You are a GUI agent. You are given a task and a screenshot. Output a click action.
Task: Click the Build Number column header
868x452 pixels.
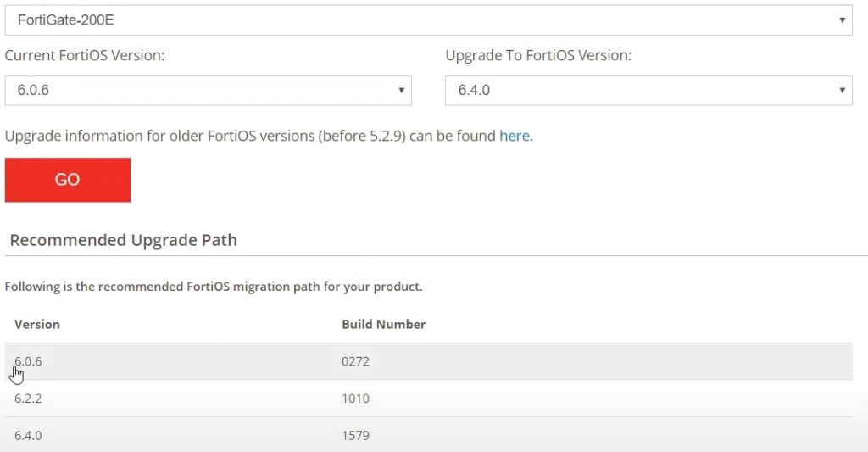pos(384,324)
